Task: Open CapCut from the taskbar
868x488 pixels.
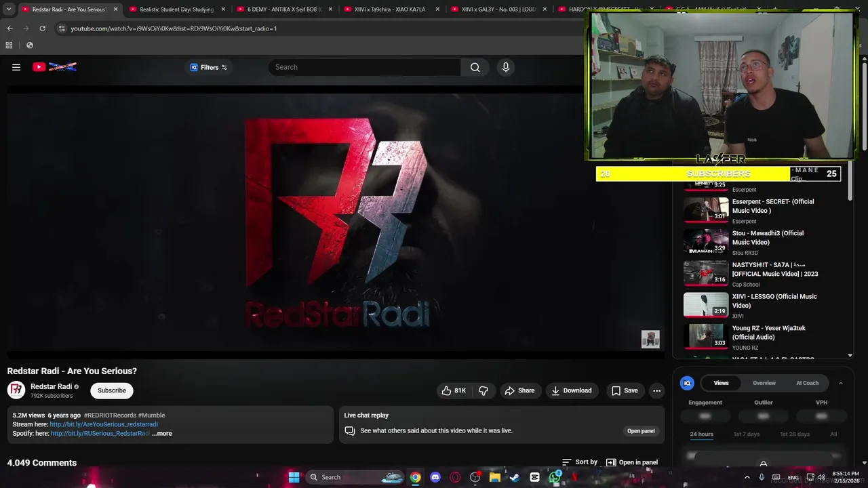Action: (534, 477)
